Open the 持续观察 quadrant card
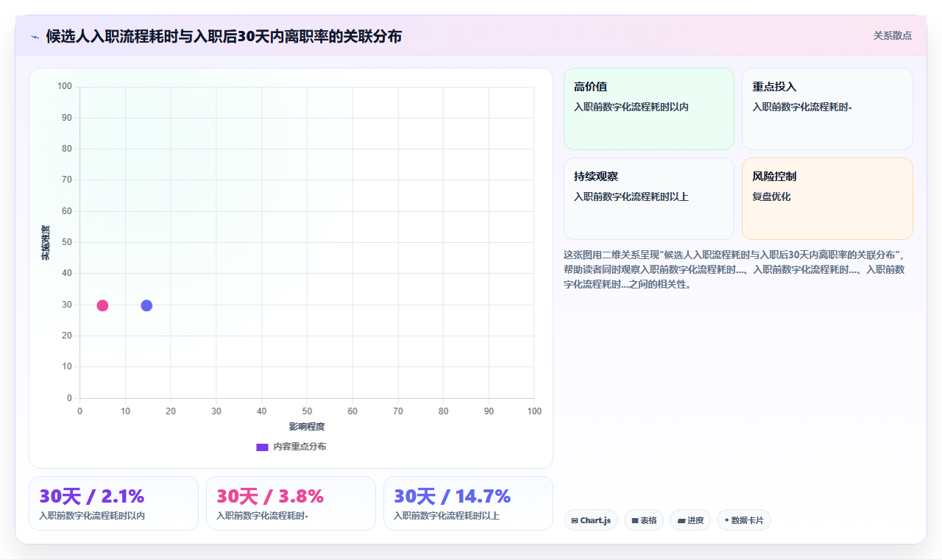Screen dimensions: 942x560 649,199
